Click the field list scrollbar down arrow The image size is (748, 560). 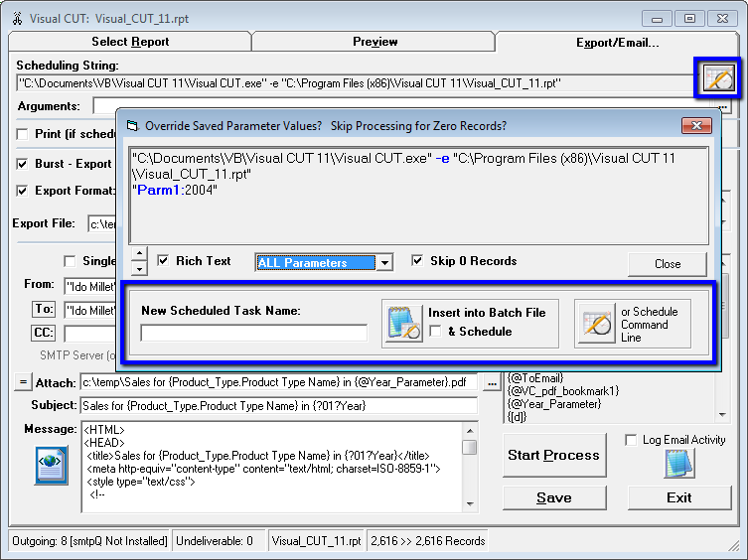pyautogui.click(x=723, y=415)
